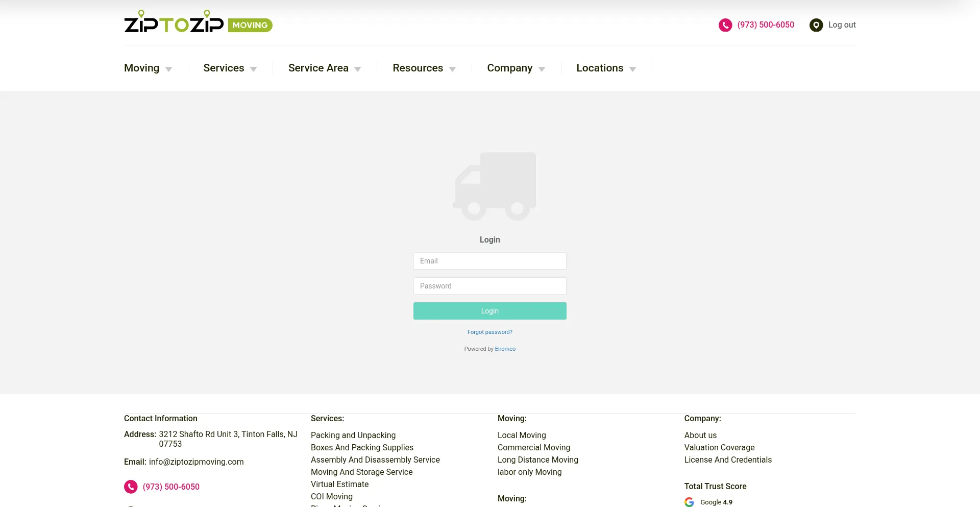Open the Company nav menu
This screenshot has width=980, height=507.
510,68
